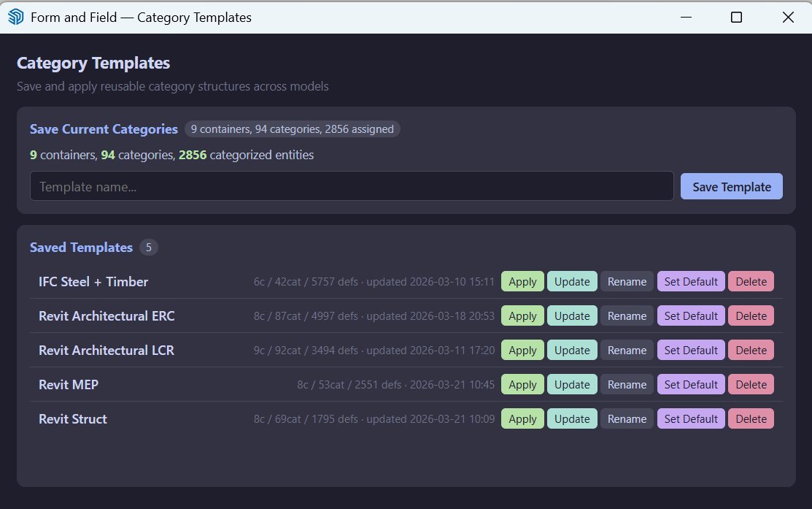
Task: Click the template name input field
Action: 352,186
